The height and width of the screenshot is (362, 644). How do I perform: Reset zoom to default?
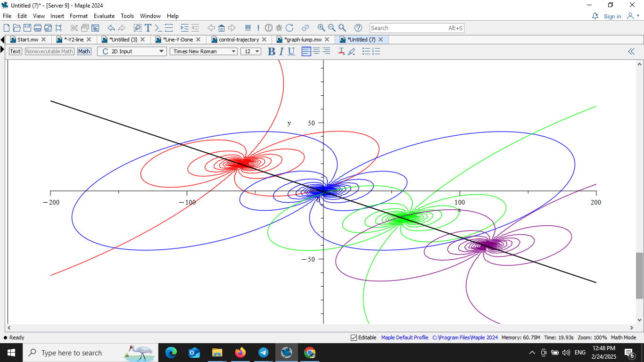(x=342, y=28)
